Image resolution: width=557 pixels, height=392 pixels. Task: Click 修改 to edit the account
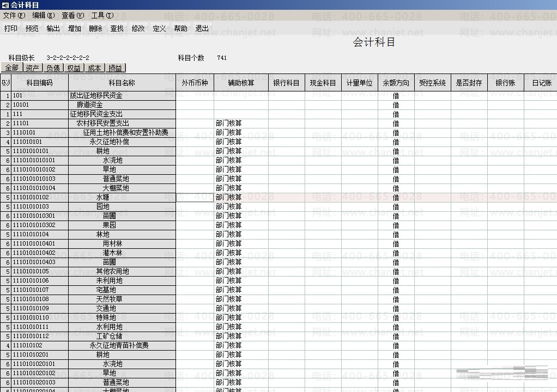138,28
